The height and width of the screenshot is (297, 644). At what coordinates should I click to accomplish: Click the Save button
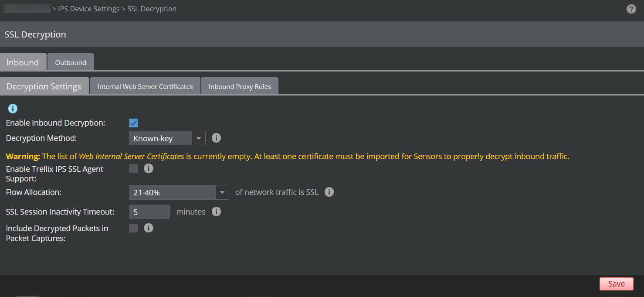point(617,284)
